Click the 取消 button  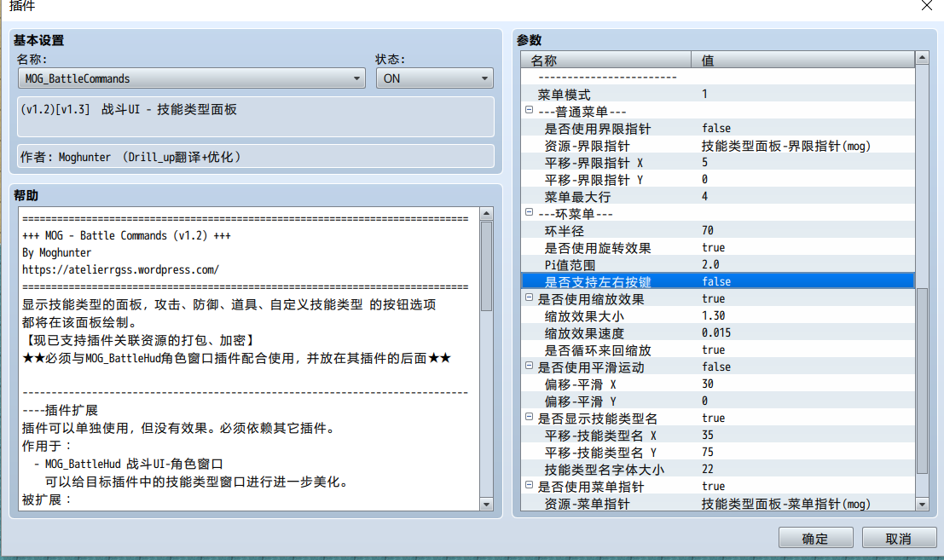(898, 539)
